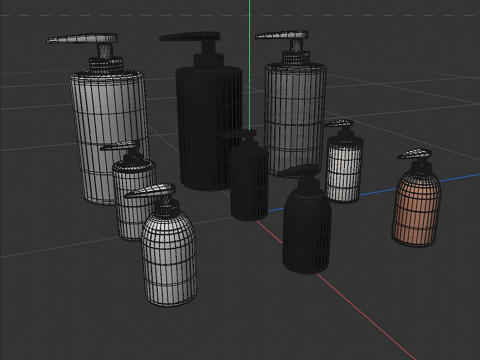
Task: Click the pump nozzle of the copper bottle
Action: tap(414, 153)
